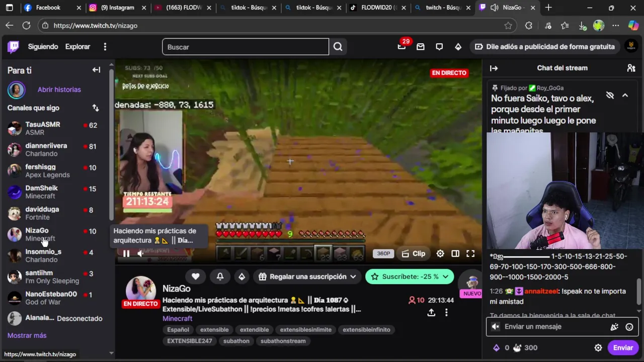Switch the player to fullscreen
Screen dimensions: 644x362
click(470, 253)
